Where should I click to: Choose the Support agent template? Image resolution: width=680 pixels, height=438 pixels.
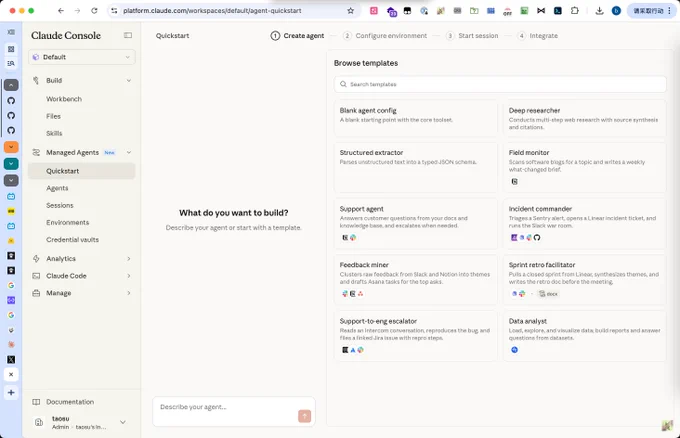point(416,223)
